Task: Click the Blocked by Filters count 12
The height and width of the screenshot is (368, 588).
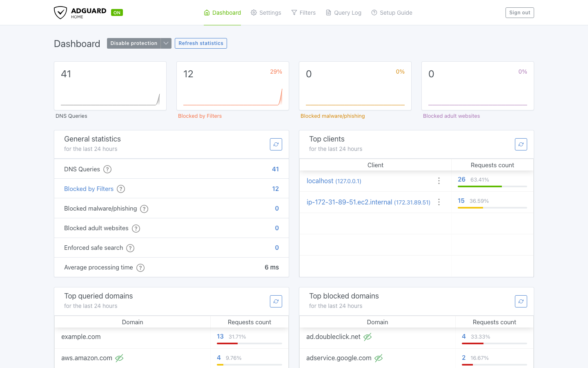Action: 276,189
